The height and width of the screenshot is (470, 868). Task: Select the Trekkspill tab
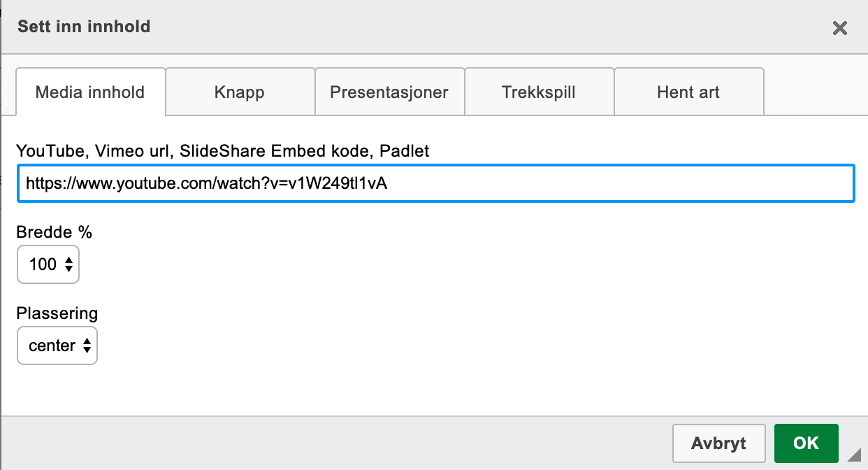(539, 92)
